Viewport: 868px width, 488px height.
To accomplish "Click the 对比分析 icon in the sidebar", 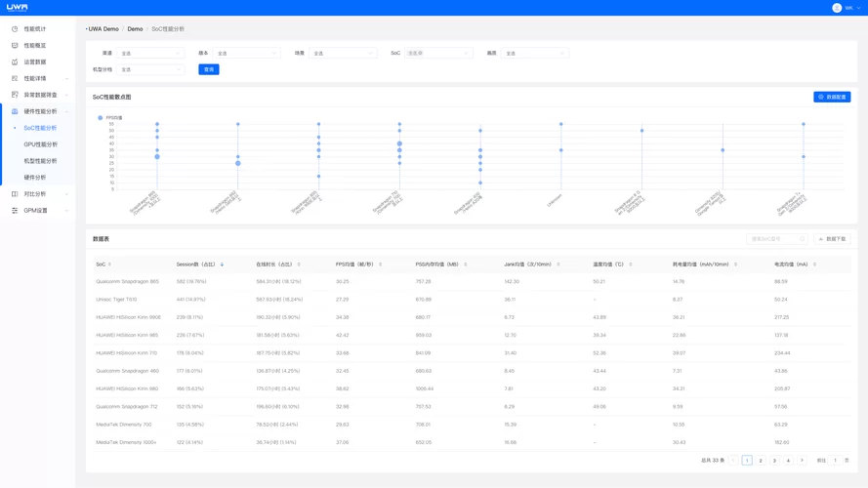I will (15, 194).
